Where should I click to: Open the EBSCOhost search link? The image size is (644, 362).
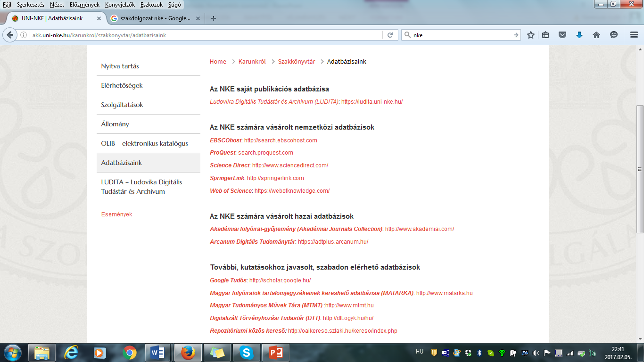281,140
